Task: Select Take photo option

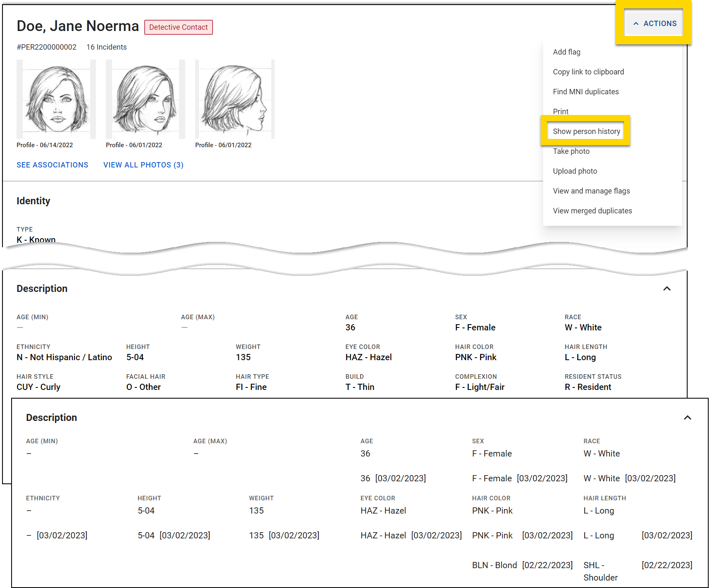Action: tap(571, 151)
